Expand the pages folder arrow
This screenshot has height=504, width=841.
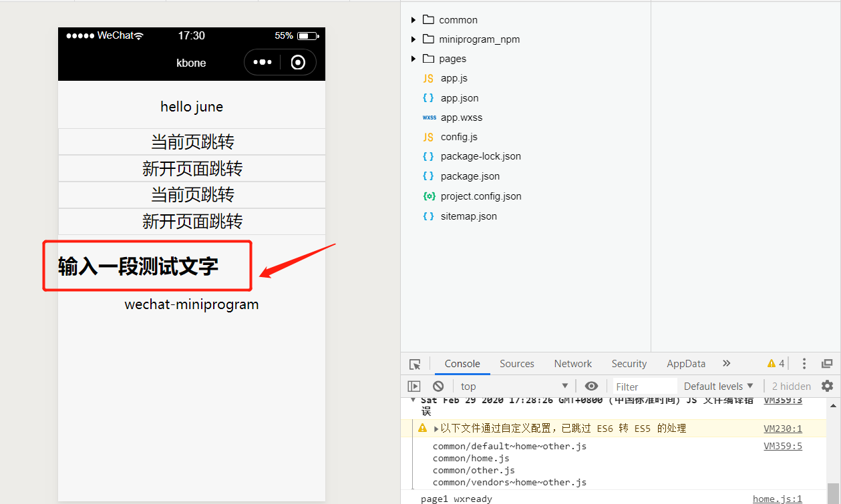413,58
